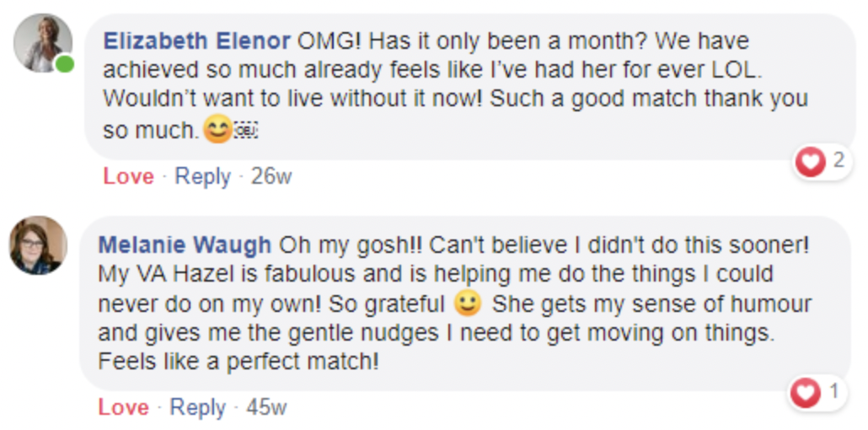This screenshot has height=430, width=868.
Task: Click the heart reaction icon on Melanie's comment
Action: [x=806, y=391]
